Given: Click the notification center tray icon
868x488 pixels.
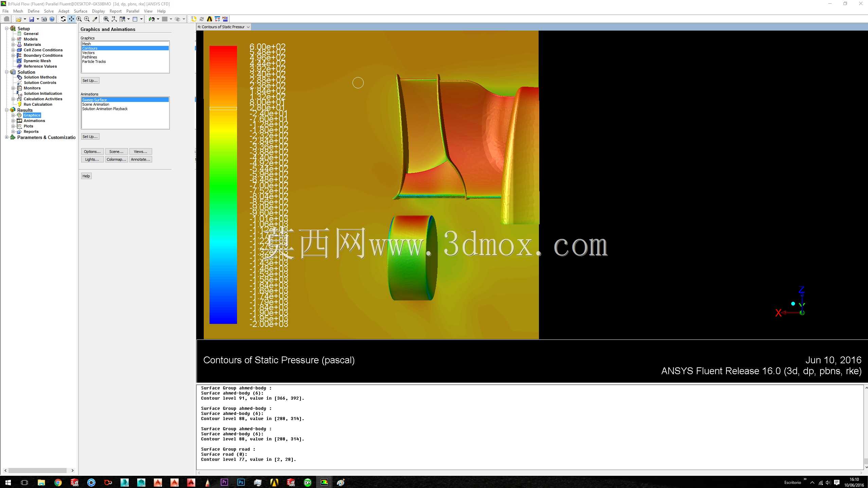Looking at the screenshot, I should 837,482.
